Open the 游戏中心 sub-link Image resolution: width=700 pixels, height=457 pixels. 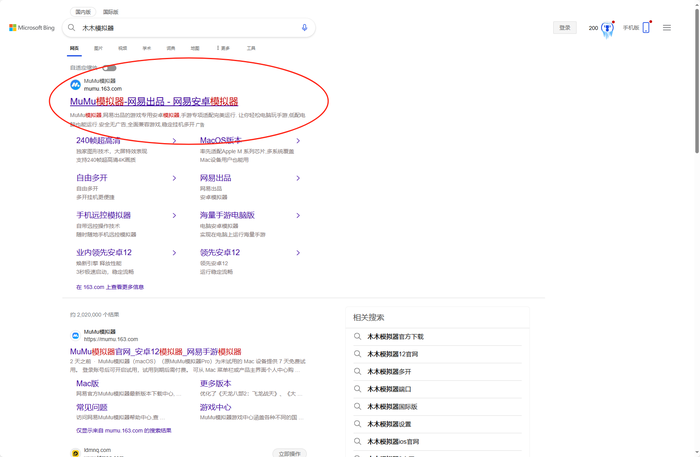tap(216, 407)
